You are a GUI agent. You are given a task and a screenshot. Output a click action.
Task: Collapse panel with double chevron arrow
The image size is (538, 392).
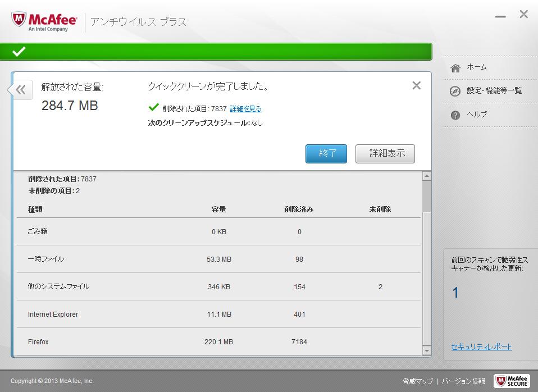(x=21, y=90)
